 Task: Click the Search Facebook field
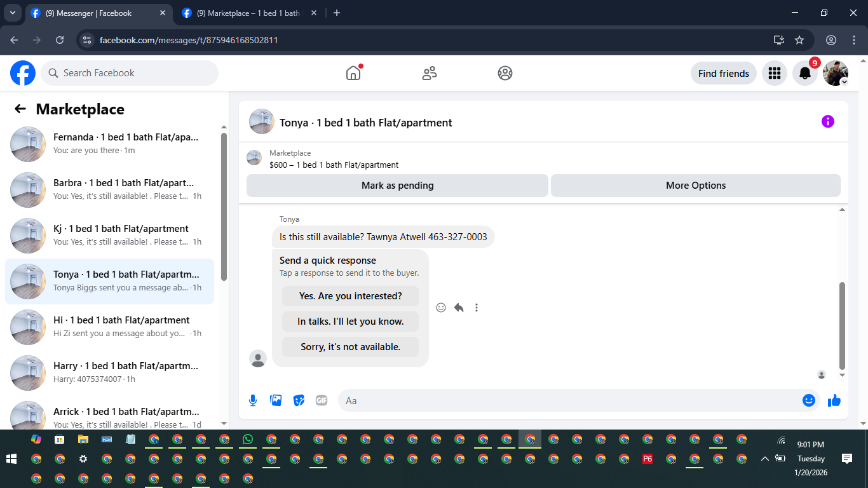click(x=130, y=73)
